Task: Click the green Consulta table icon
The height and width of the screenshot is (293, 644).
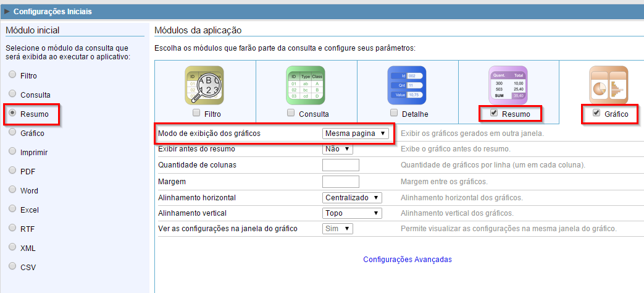Action: coord(305,85)
